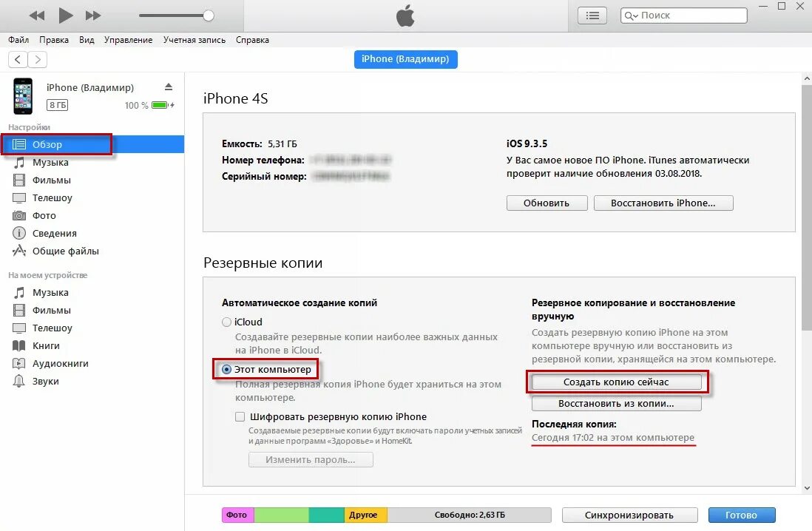Go forward with the right chevron
Screen dimensions: 812x531
coord(37,60)
